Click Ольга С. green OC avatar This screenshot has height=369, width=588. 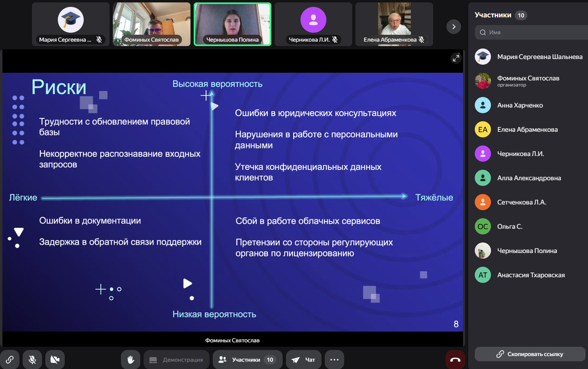(483, 226)
